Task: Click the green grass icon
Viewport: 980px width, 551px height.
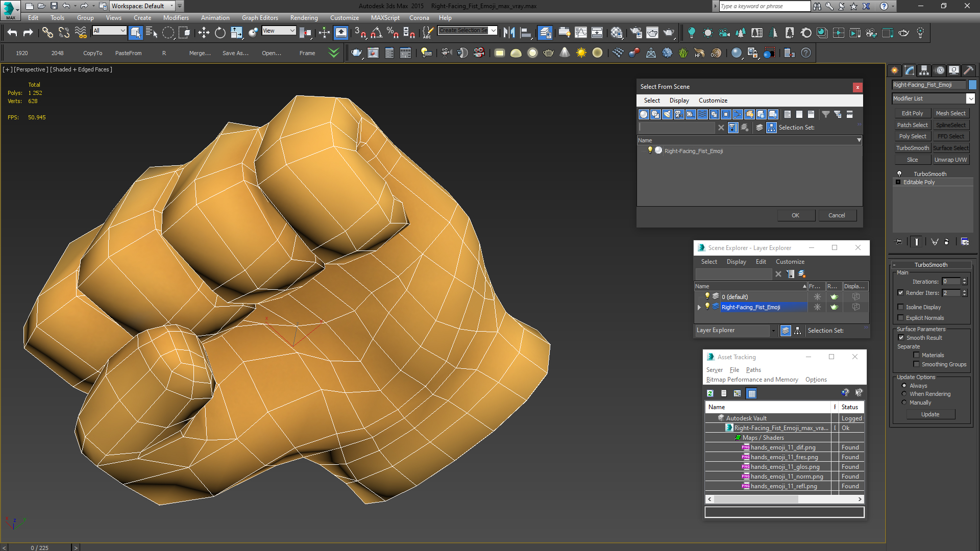Action: [683, 53]
